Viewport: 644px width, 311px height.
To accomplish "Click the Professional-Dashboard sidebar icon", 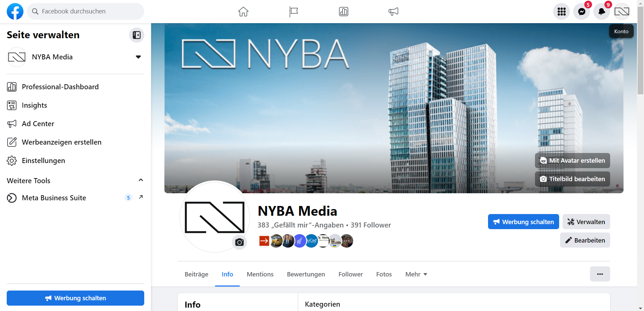I will (x=12, y=87).
